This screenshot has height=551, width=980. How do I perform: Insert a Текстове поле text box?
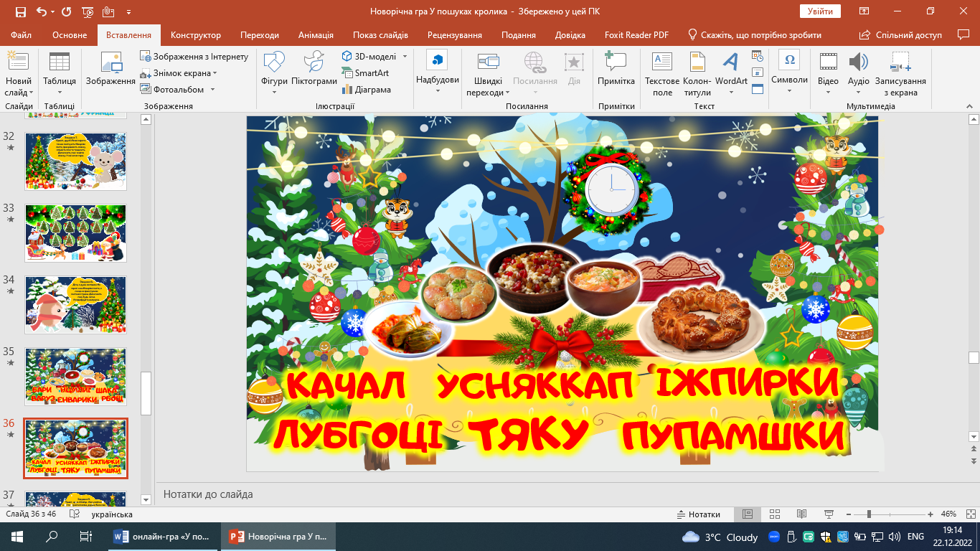[662, 75]
